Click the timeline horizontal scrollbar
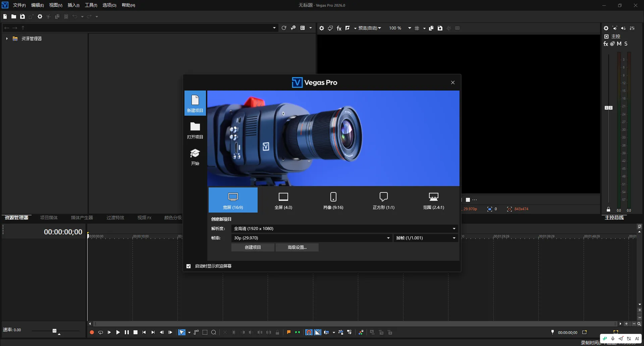 pyautogui.click(x=356, y=324)
